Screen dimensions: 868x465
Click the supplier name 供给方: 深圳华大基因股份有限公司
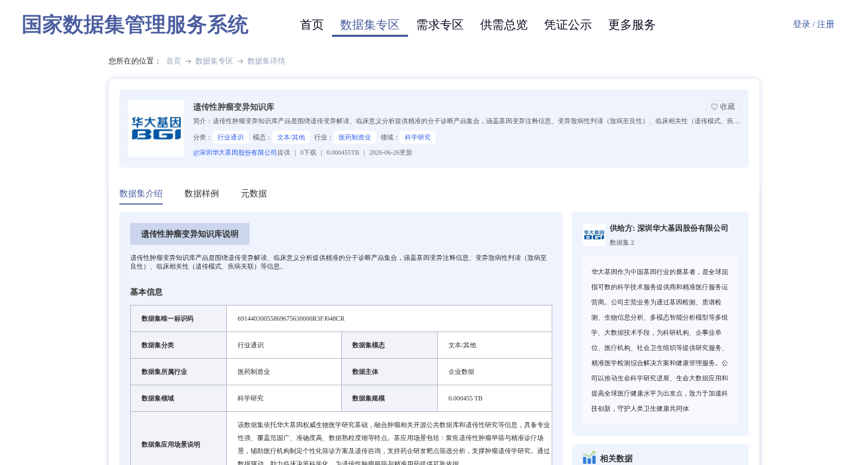click(669, 228)
